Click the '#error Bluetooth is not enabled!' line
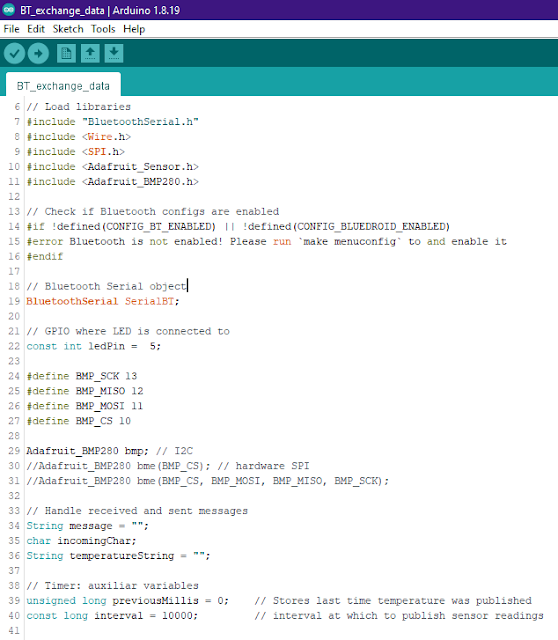The image size is (558, 640). click(x=267, y=242)
